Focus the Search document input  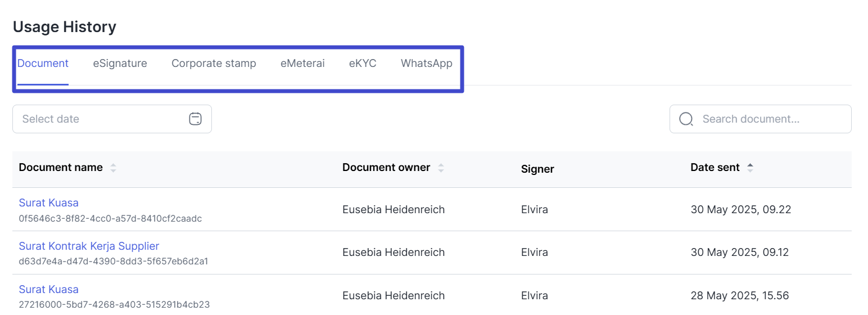click(x=761, y=119)
